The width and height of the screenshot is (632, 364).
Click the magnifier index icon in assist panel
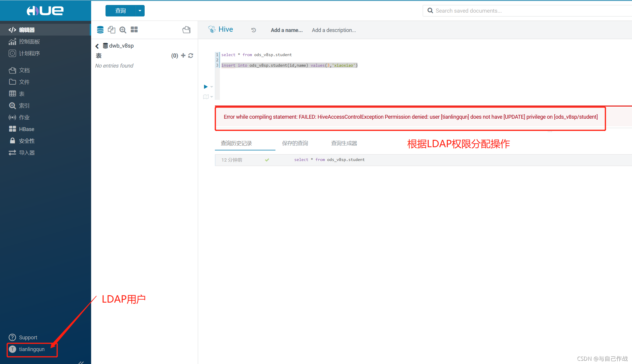[x=123, y=30]
